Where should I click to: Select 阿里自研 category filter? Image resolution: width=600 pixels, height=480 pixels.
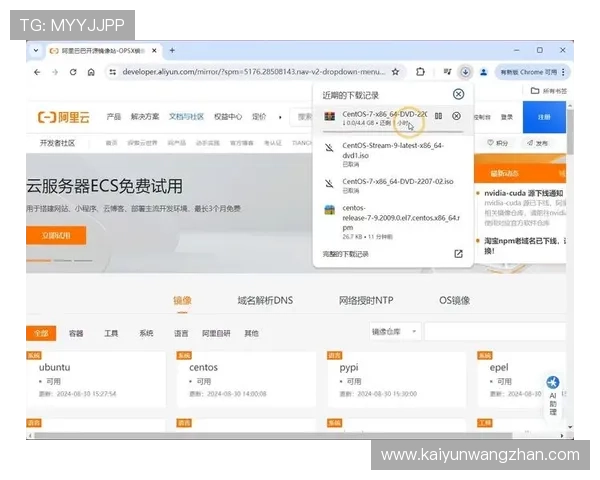[216, 333]
